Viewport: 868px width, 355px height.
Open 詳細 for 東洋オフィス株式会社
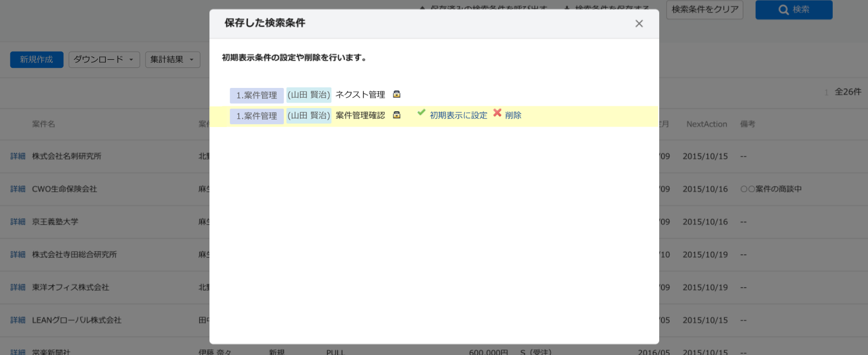click(18, 288)
